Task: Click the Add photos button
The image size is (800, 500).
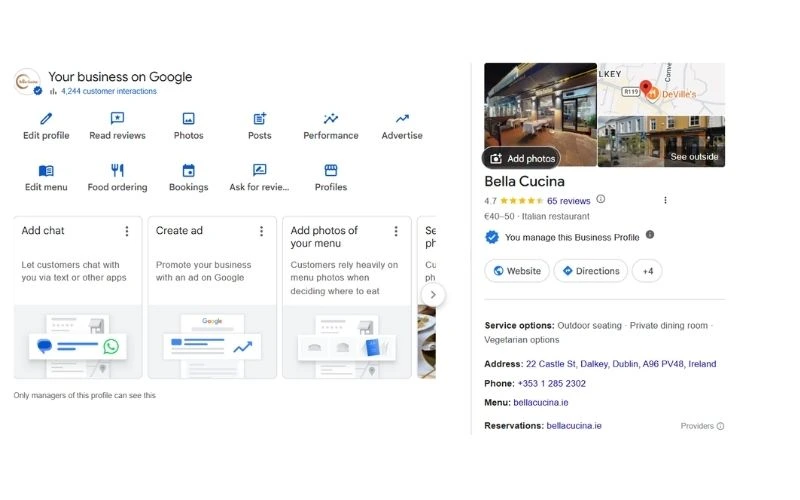Action: pos(521,159)
